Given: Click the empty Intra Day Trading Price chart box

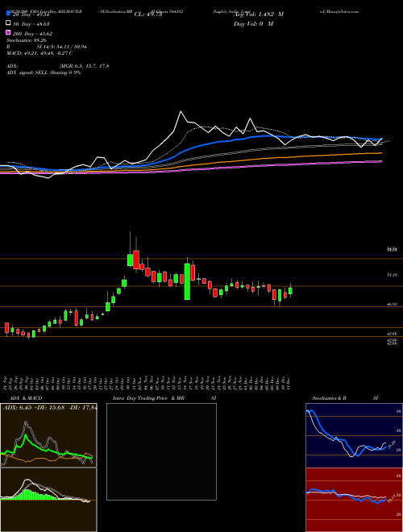Looking at the screenshot, I should click(161, 451).
